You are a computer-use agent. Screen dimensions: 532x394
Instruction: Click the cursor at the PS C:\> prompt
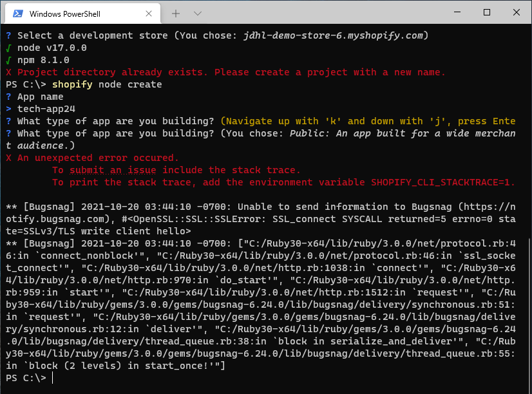[52, 377]
